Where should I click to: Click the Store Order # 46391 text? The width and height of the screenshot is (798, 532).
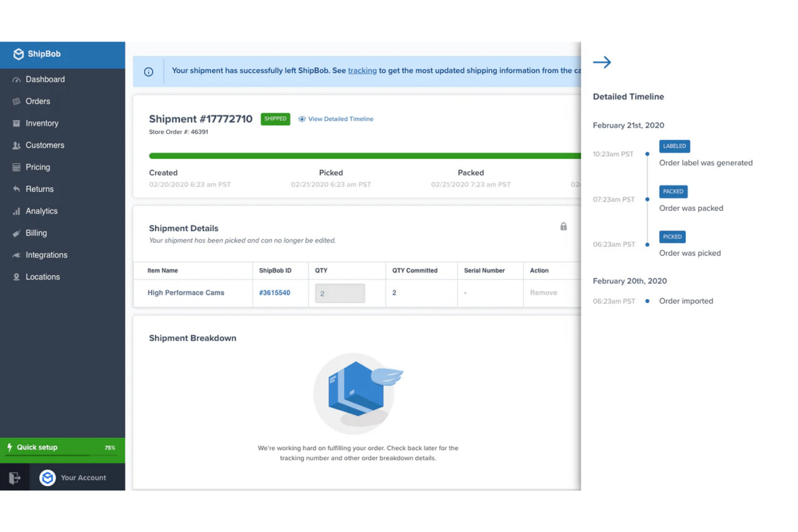[x=178, y=132]
